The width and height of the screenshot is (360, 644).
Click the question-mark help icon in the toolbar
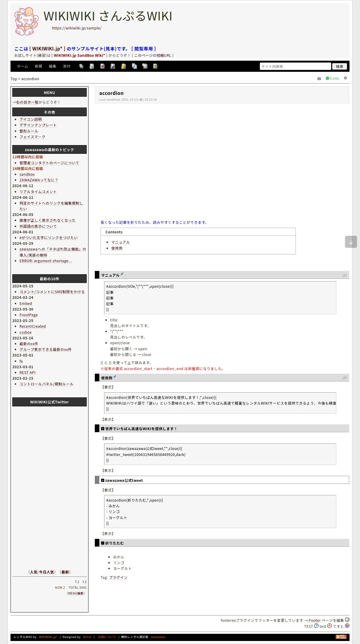155,66
